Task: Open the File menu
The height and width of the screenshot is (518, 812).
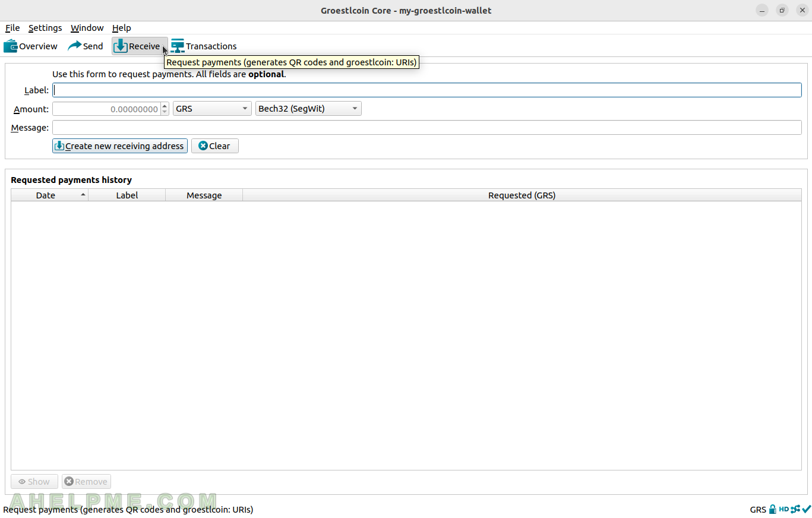Action: 12,28
